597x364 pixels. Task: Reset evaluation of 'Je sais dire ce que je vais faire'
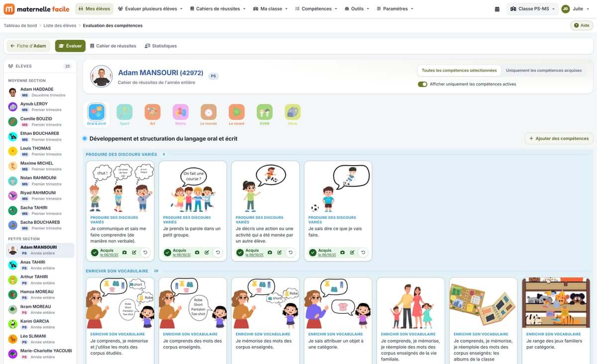(x=363, y=253)
